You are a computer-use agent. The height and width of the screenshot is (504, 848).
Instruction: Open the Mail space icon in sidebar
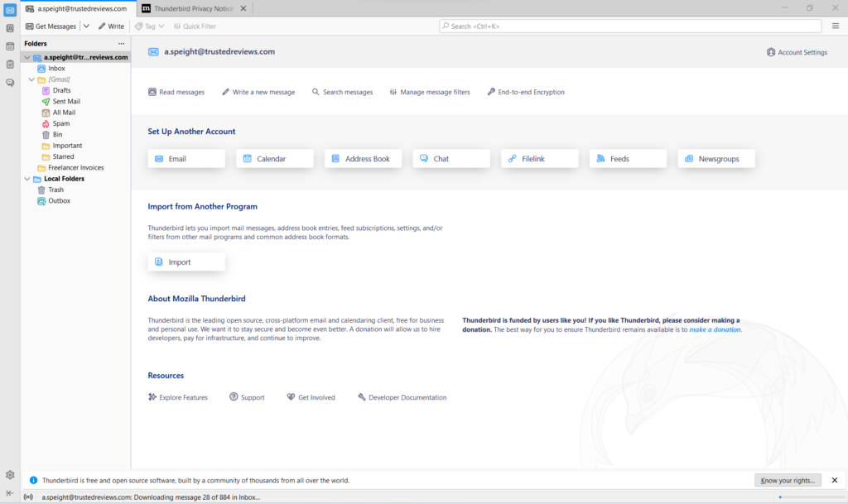tap(10, 10)
